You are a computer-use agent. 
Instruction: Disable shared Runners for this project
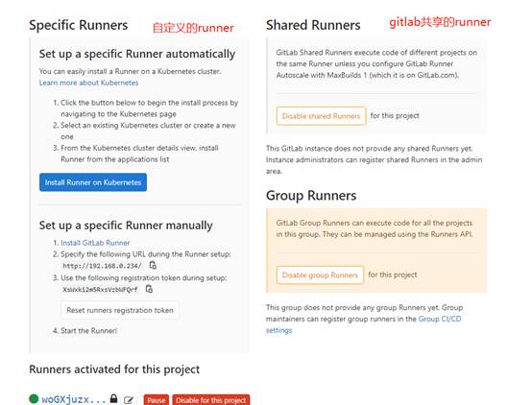321,116
